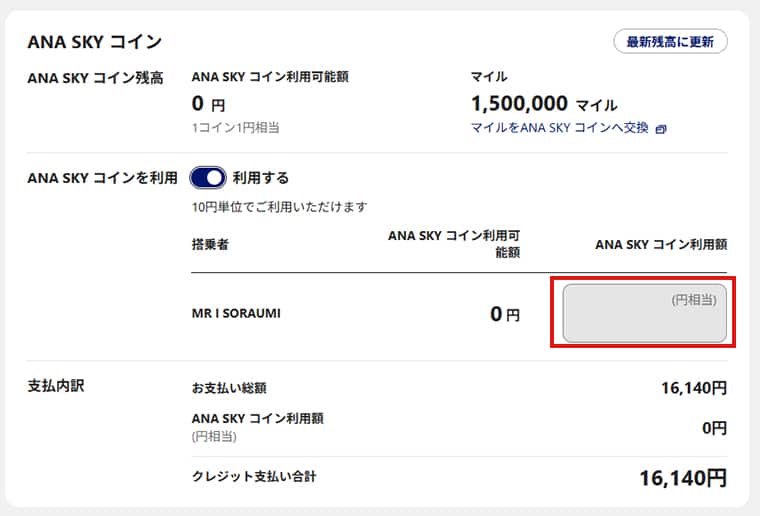The width and height of the screenshot is (760, 516).
Task: Click the 1コイン1円相当 note
Action: pos(235,127)
